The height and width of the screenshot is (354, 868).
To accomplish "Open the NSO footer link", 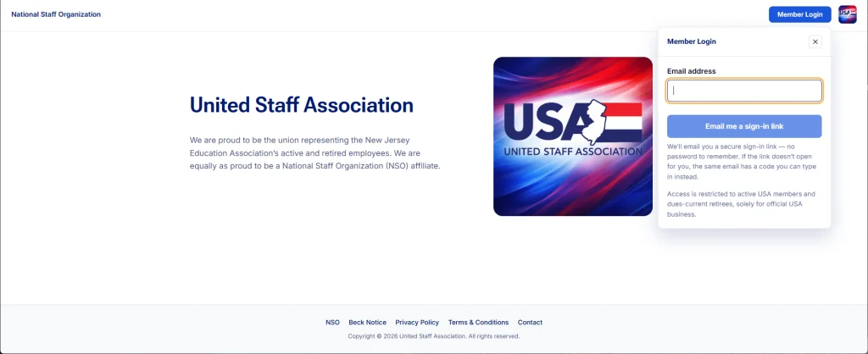I will pyautogui.click(x=332, y=323).
